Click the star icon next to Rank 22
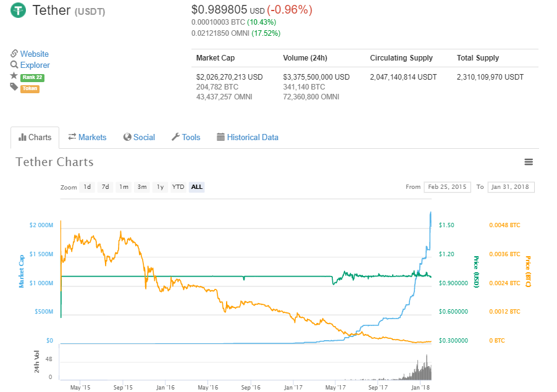This screenshot has height=392, width=557. 14,76
